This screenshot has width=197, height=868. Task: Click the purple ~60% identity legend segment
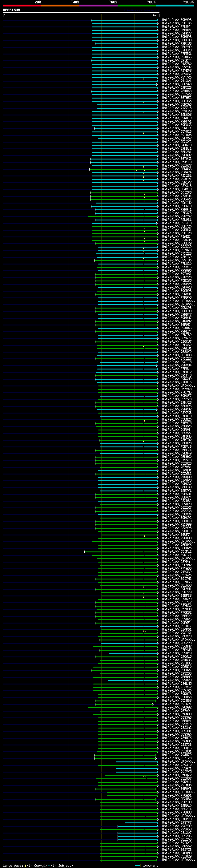click(99, 6)
